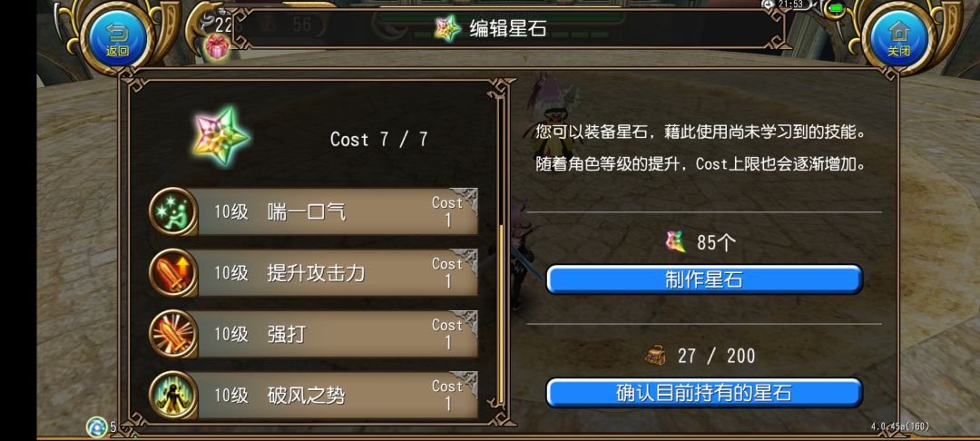Click the skill list scrollbar

[x=501, y=314]
